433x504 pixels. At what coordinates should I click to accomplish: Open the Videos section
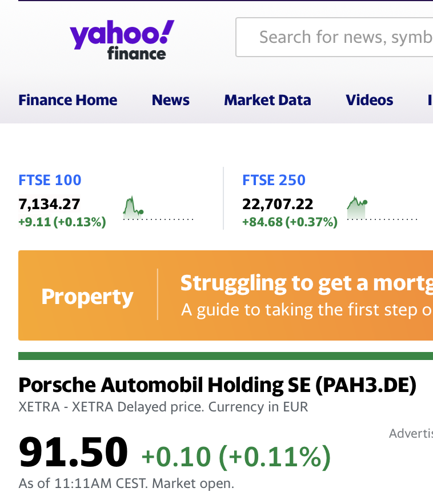[370, 100]
